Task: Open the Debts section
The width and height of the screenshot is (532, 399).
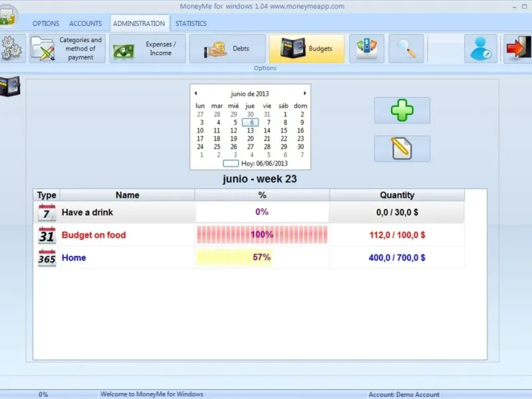Action: click(227, 49)
